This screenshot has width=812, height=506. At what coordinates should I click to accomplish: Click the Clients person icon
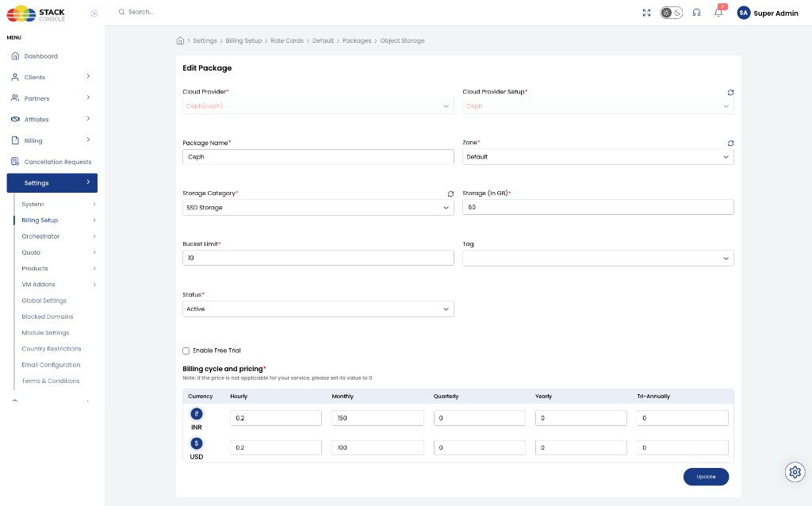pyautogui.click(x=16, y=77)
